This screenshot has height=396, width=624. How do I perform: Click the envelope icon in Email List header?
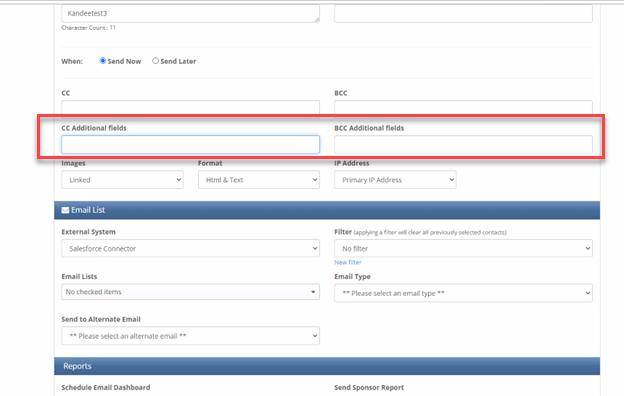tap(65, 210)
